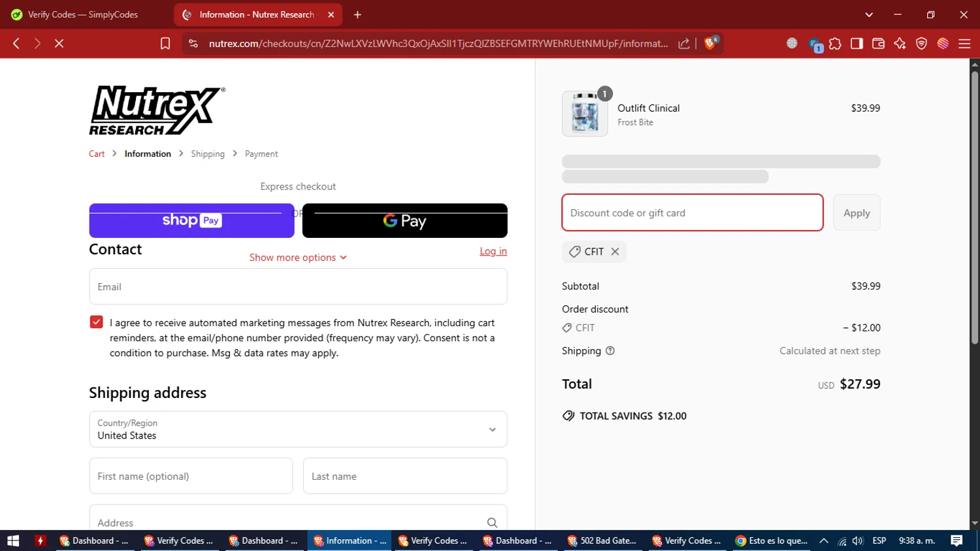Click the Discount code or gift card field
Screen dimensions: 980x551
[693, 212]
